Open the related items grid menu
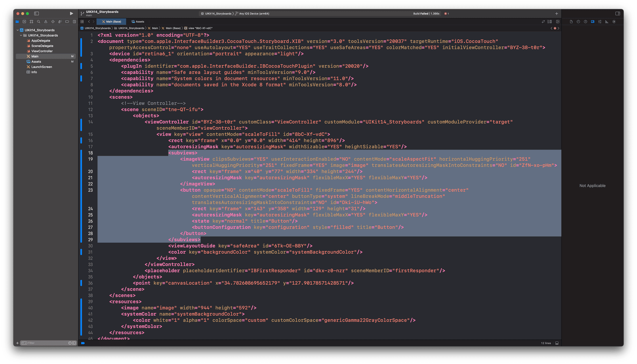Screen dimensions: 637x364 82,22
